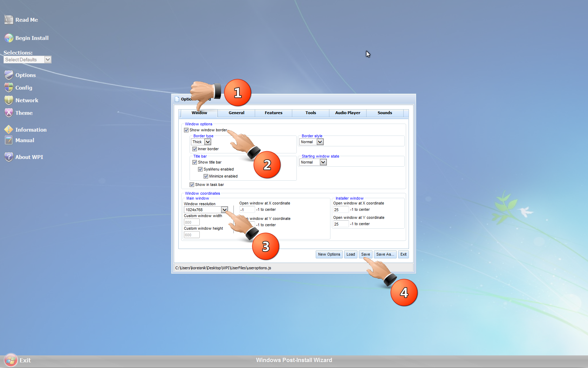The width and height of the screenshot is (588, 368).
Task: Click the Windows Post-Install Wizard title text
Action: (294, 360)
